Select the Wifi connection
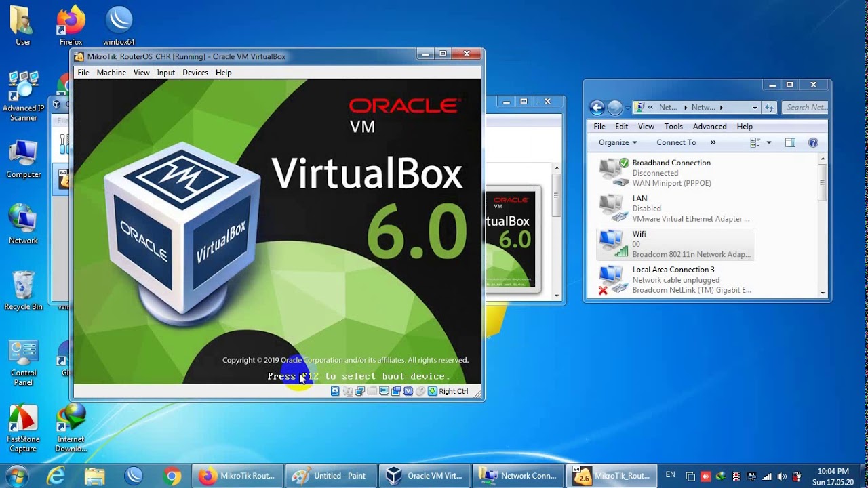Screen dimensions: 868x488 (x=675, y=244)
